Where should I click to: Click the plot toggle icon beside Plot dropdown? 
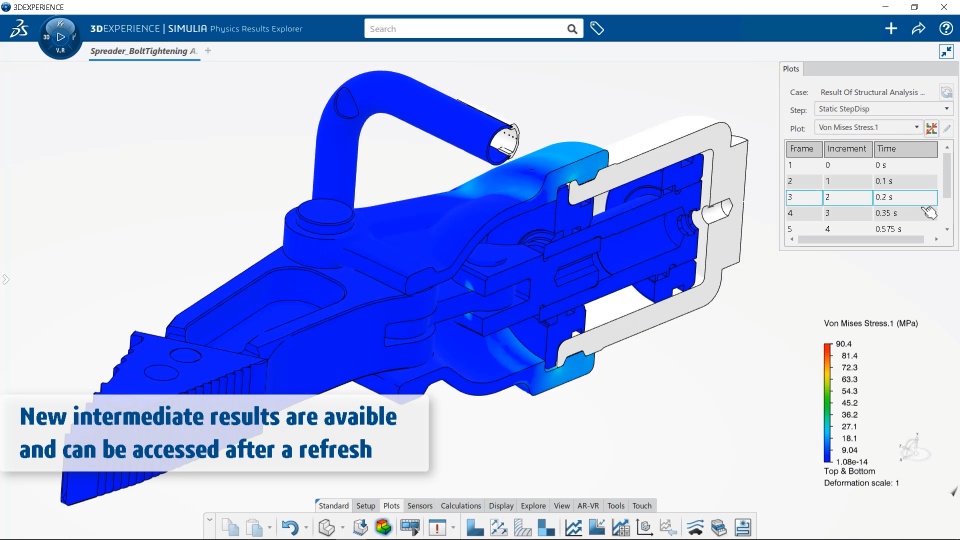931,128
